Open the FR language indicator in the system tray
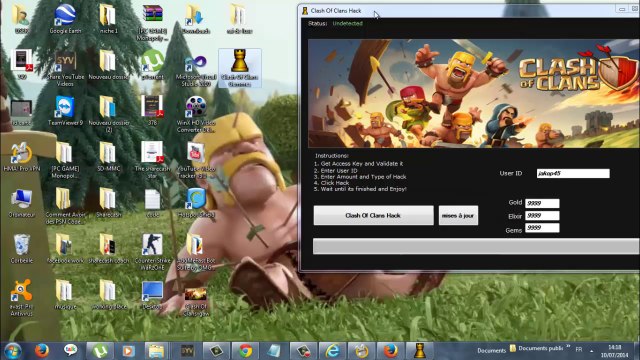This screenshot has height=360, width=640. pyautogui.click(x=579, y=349)
